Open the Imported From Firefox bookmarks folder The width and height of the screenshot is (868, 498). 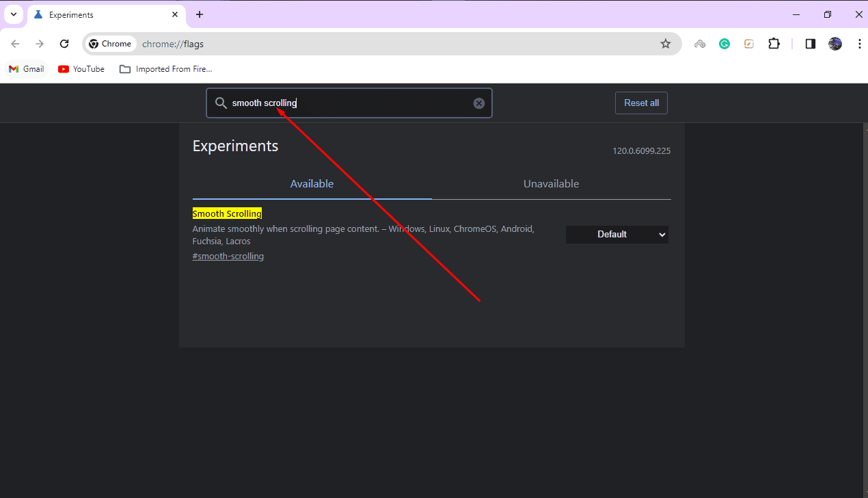tap(165, 68)
